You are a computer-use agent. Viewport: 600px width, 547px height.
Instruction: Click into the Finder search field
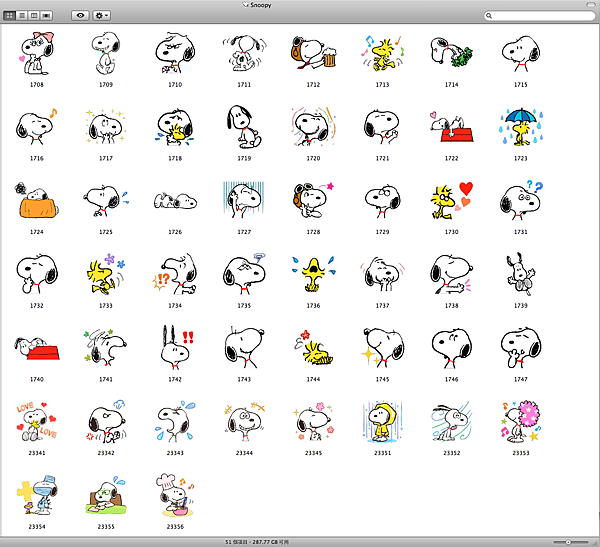coord(540,16)
